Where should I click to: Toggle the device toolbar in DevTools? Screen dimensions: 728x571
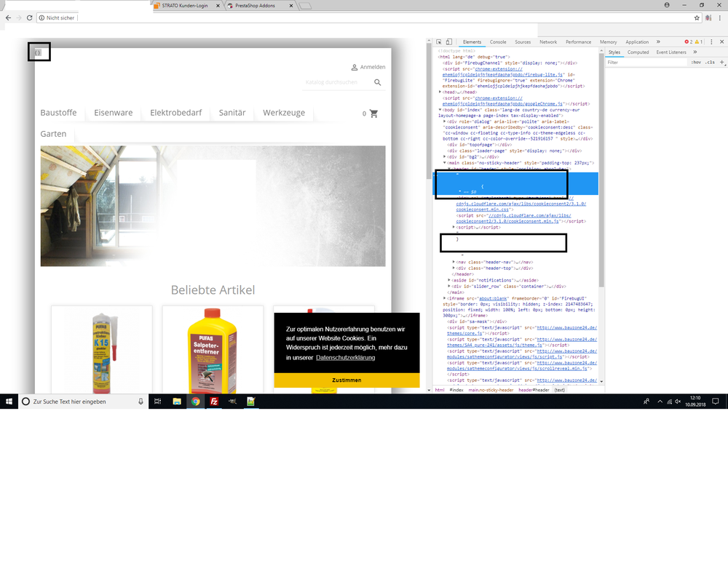tap(448, 42)
